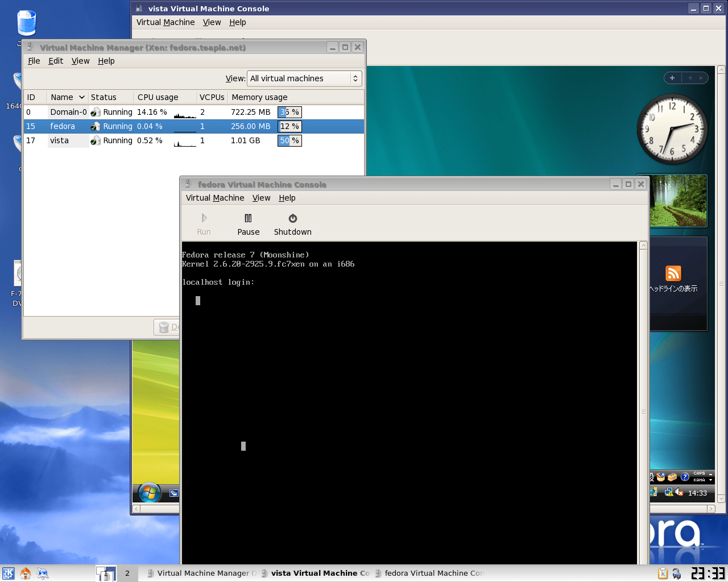Image resolution: width=728 pixels, height=582 pixels.
Task: Click the Status column header
Action: pos(111,97)
